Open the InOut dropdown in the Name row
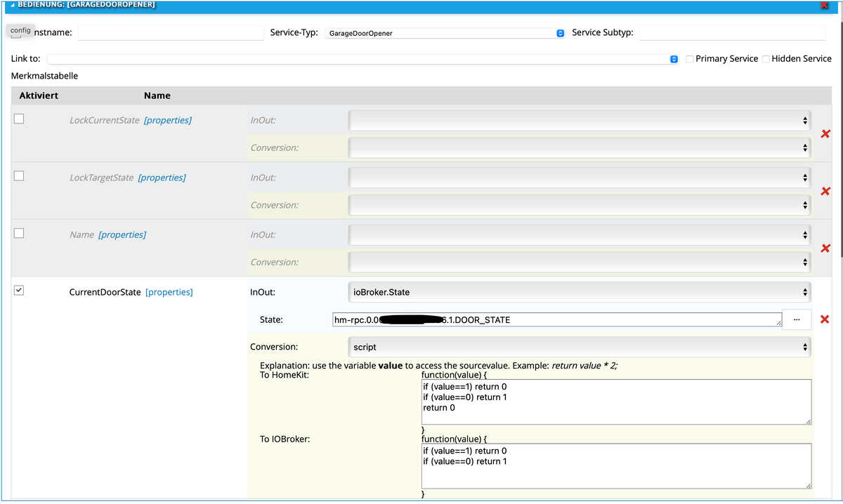Screen dimensions: 843x504 pyautogui.click(x=580, y=234)
